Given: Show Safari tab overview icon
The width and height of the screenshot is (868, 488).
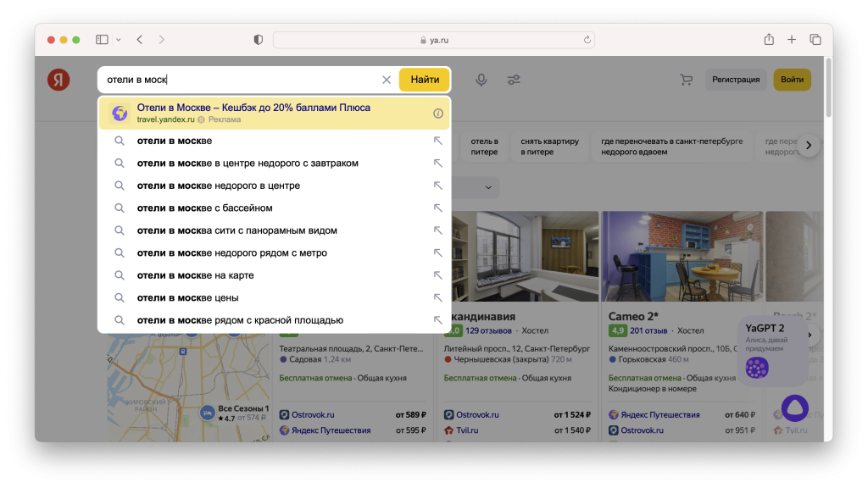Looking at the screenshot, I should pos(815,40).
